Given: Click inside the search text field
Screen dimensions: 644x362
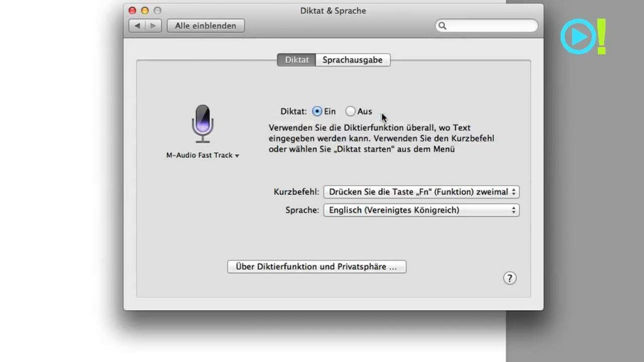Looking at the screenshot, I should pyautogui.click(x=491, y=26).
